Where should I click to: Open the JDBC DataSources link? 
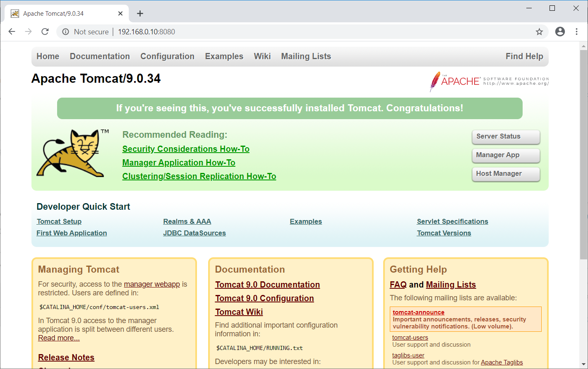194,233
